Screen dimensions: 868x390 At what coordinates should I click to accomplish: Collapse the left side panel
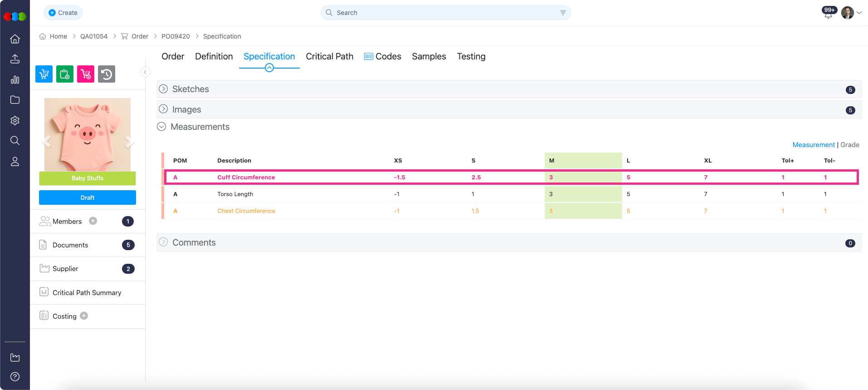(x=145, y=72)
